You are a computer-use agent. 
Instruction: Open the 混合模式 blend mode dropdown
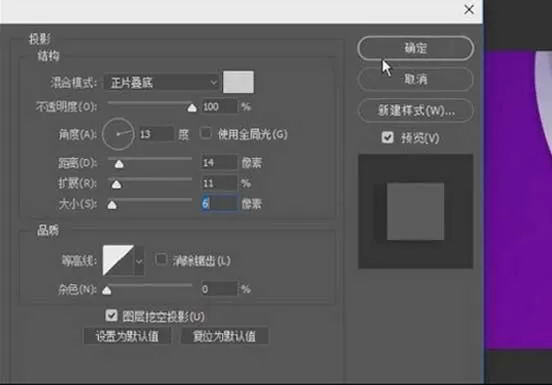[x=162, y=83]
